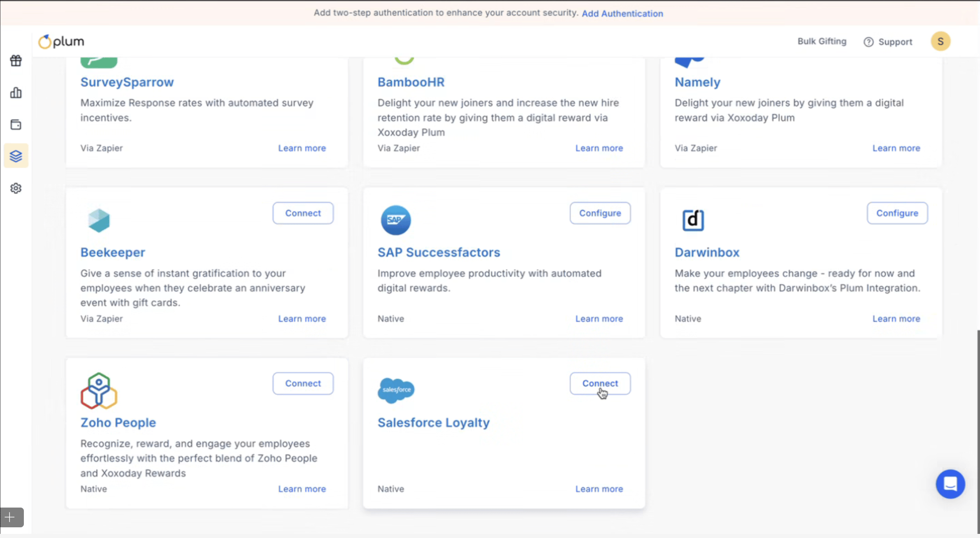Click the BambooHR title

point(411,82)
